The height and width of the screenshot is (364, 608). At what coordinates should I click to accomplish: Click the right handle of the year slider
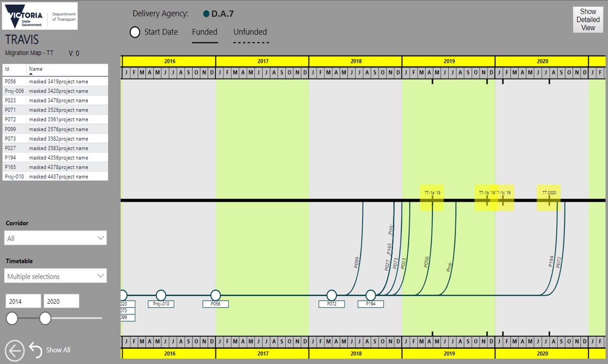point(45,318)
